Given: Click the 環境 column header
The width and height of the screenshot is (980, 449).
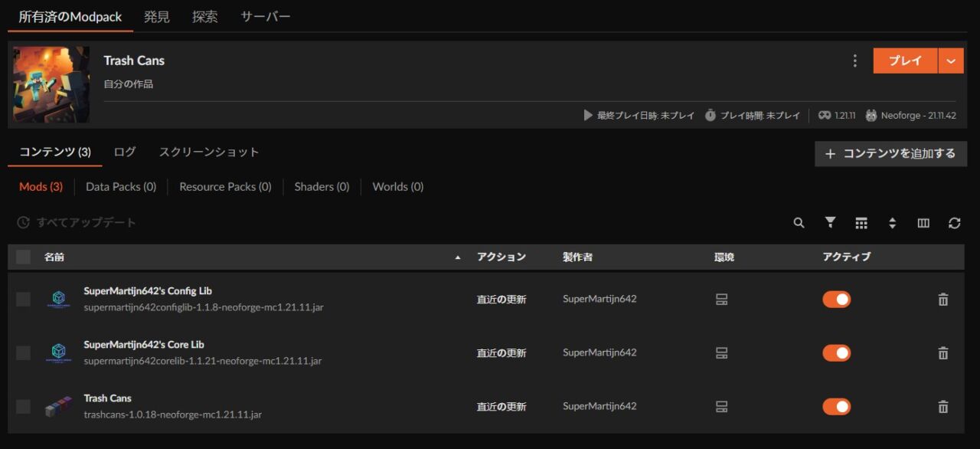Looking at the screenshot, I should 724,257.
